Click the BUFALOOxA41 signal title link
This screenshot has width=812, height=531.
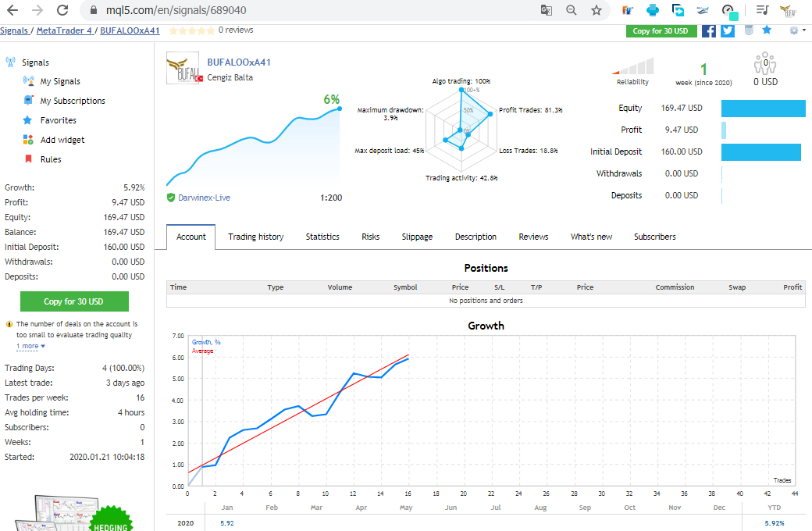click(239, 62)
